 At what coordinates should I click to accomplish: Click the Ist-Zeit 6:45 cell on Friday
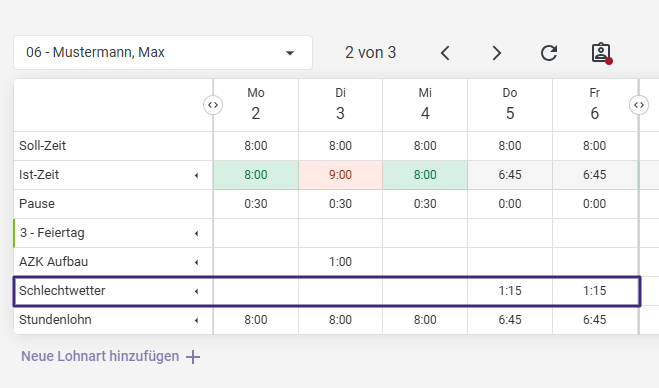click(594, 175)
